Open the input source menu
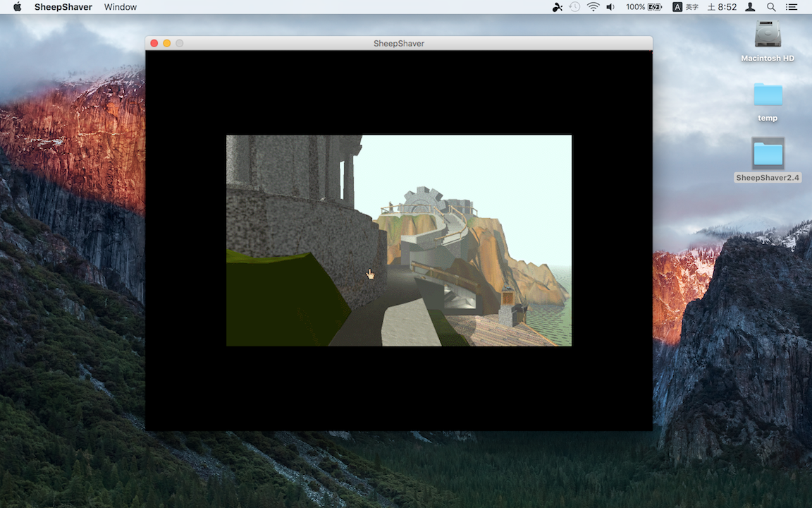The height and width of the screenshot is (508, 812). tap(685, 7)
